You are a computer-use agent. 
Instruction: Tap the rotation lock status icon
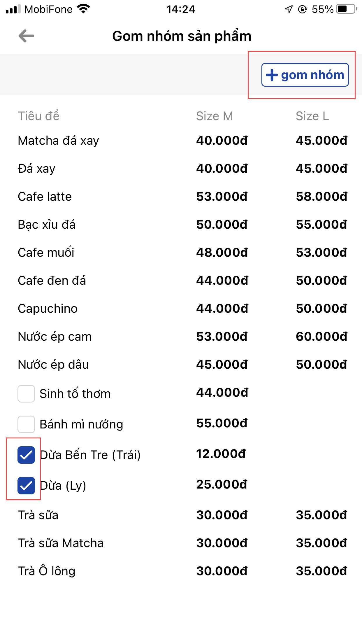pyautogui.click(x=303, y=9)
